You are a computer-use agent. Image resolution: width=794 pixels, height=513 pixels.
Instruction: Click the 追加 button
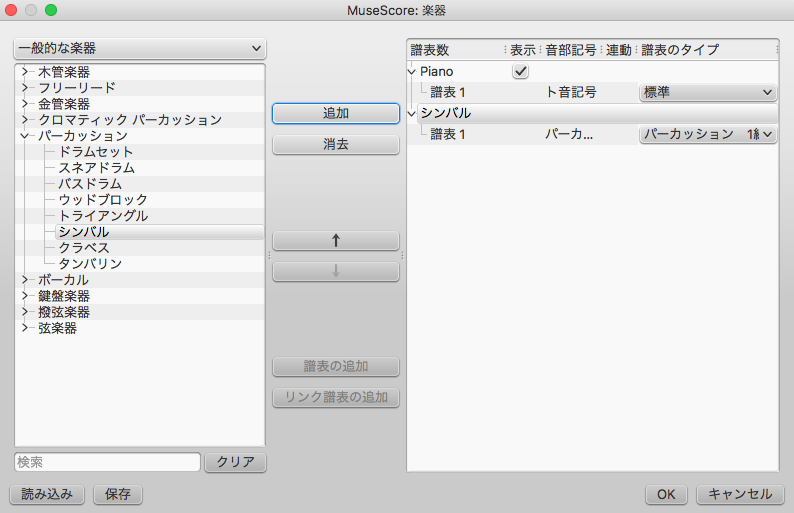336,113
